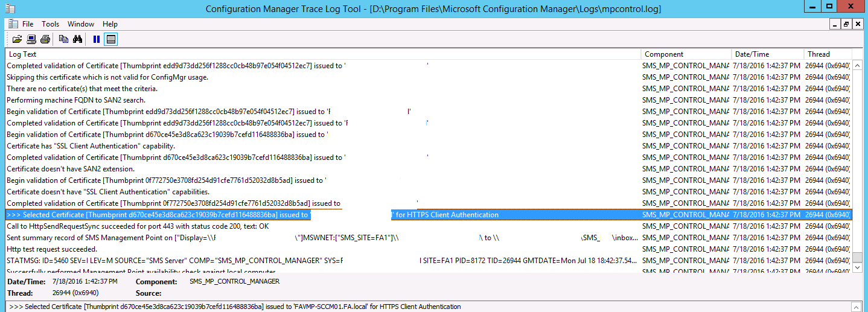Open the Window menu
This screenshot has height=312, width=868.
click(x=81, y=24)
